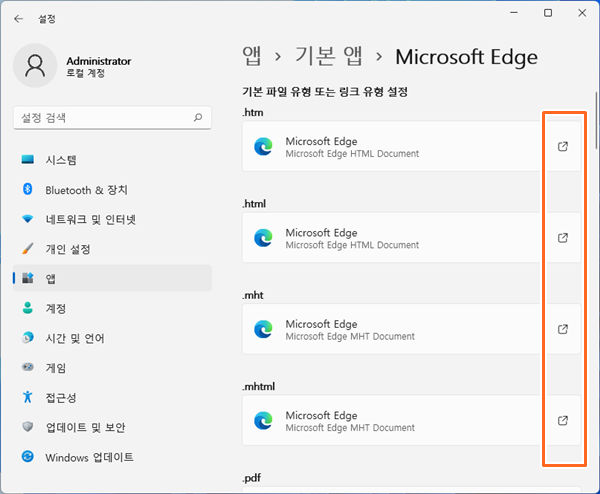
Task: Click the 업데이트 및 보안 shield icon
Action: tap(28, 427)
